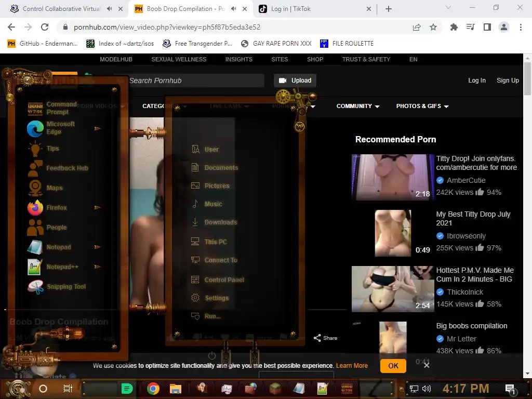Click the volume speaker in system tray
This screenshot has width=532, height=399.
[426, 389]
